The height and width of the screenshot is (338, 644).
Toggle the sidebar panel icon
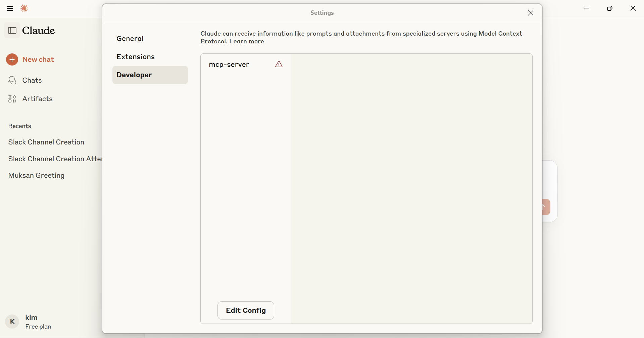(12, 31)
